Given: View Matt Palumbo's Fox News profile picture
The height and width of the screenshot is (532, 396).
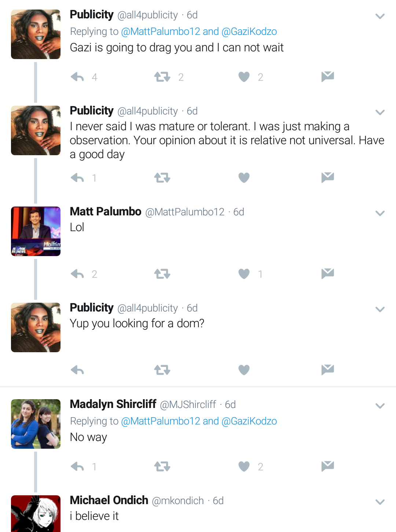Looking at the screenshot, I should [36, 231].
